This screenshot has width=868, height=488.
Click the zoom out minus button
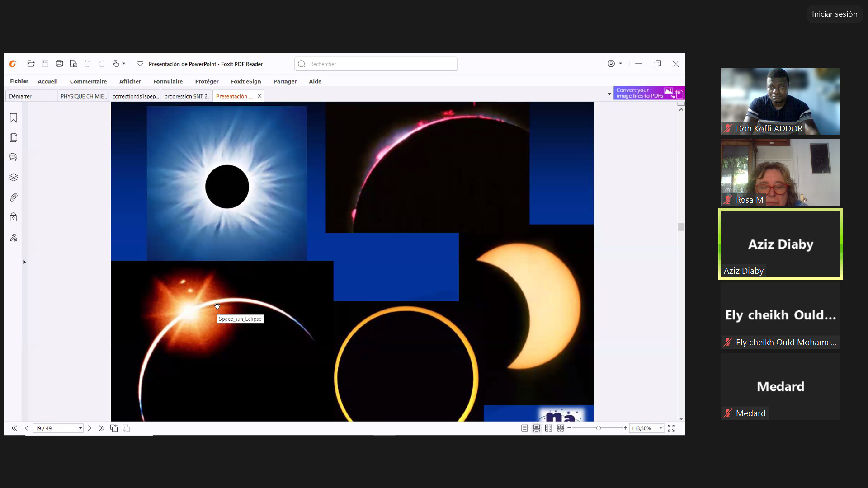coord(569,428)
